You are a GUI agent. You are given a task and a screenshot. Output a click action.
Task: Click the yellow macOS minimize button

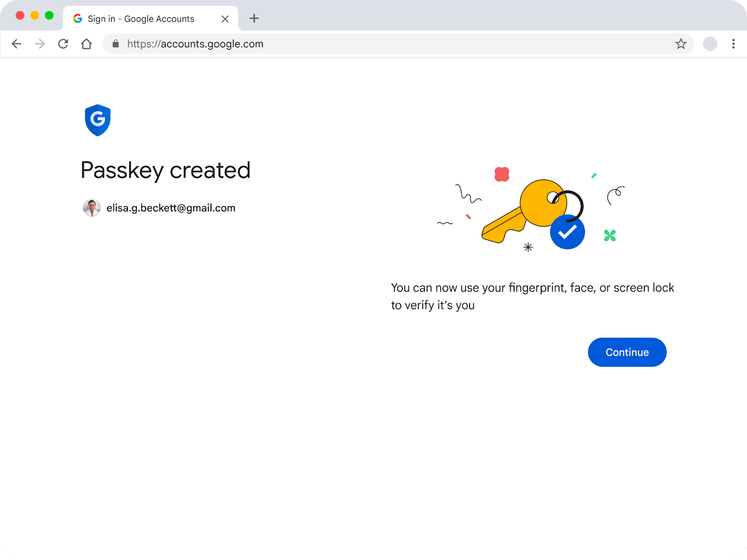[x=34, y=15]
